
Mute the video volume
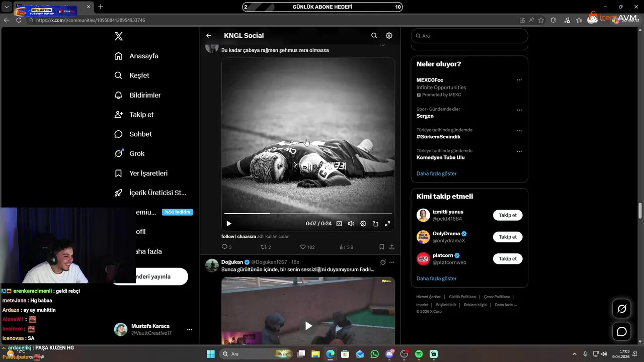[351, 224]
